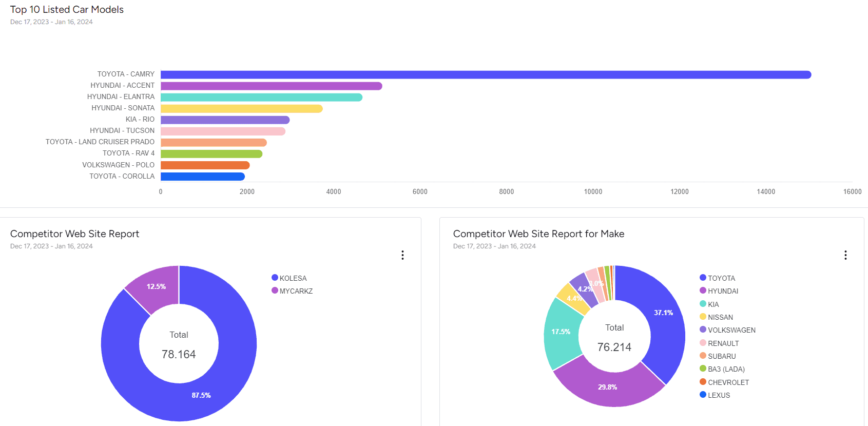Click the HYUNDAI - ACCENT bar
The height and width of the screenshot is (426, 868).
(272, 86)
